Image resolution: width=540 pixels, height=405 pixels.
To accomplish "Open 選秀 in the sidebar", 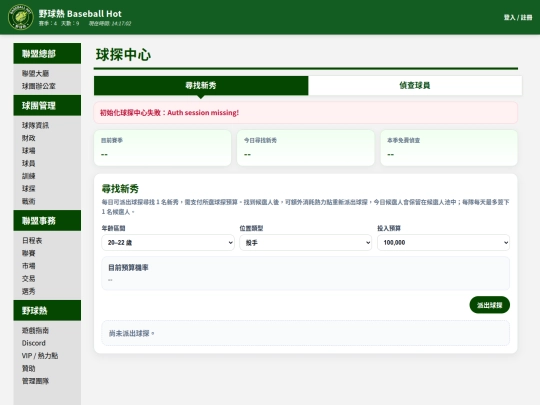I will tap(29, 291).
